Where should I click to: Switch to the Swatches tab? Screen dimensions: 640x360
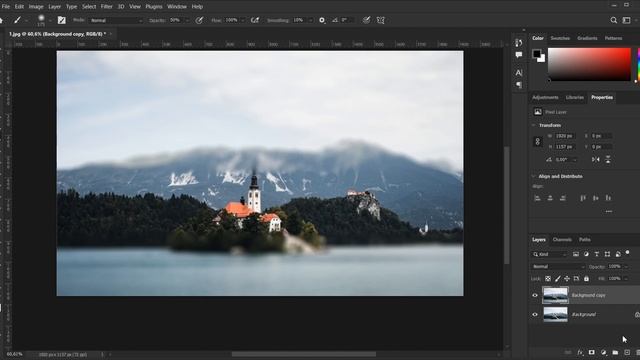pos(560,38)
